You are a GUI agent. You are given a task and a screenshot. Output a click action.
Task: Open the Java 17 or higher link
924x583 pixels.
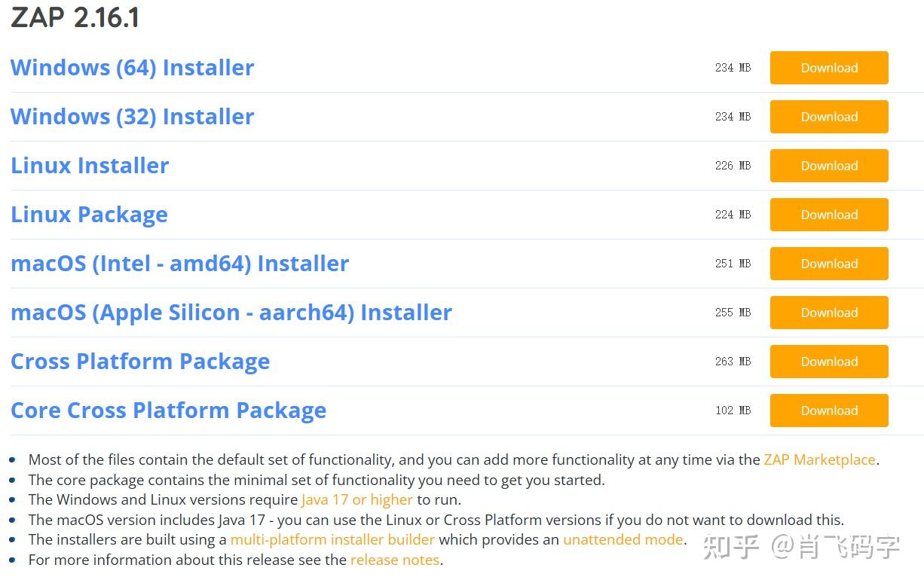[356, 499]
